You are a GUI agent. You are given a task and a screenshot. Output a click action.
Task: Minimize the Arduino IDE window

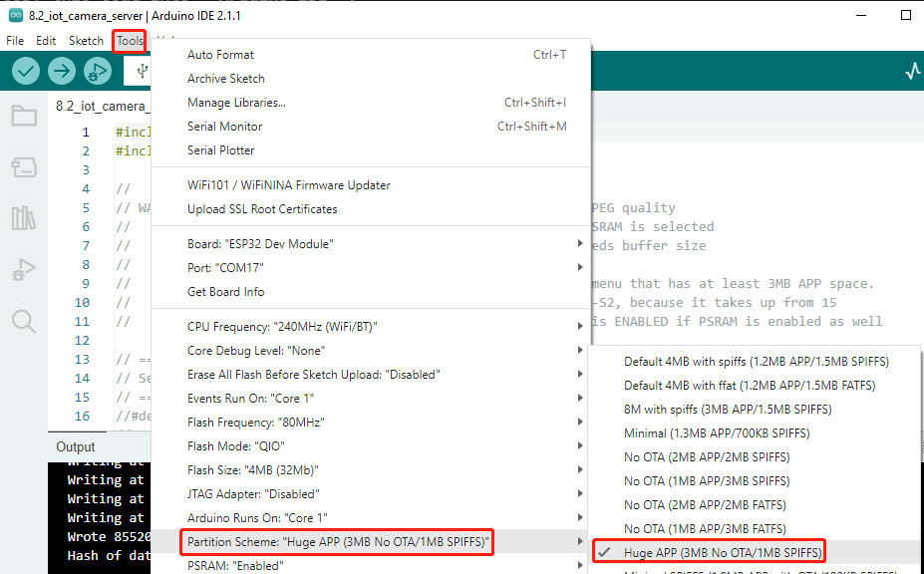pyautogui.click(x=861, y=15)
